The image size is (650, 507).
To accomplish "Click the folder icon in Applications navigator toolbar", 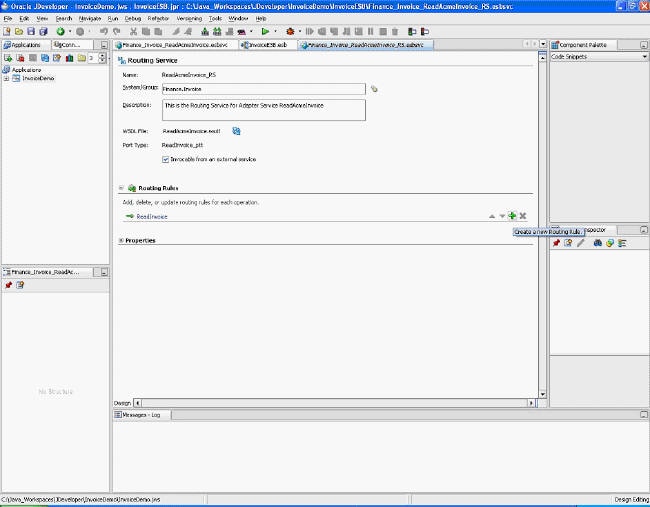I will (x=82, y=58).
